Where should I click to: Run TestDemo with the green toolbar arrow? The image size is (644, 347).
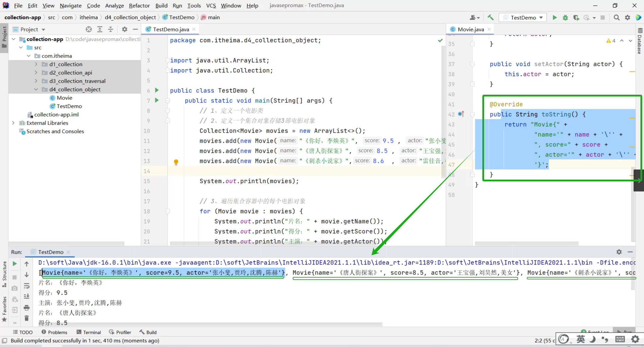pyautogui.click(x=555, y=18)
